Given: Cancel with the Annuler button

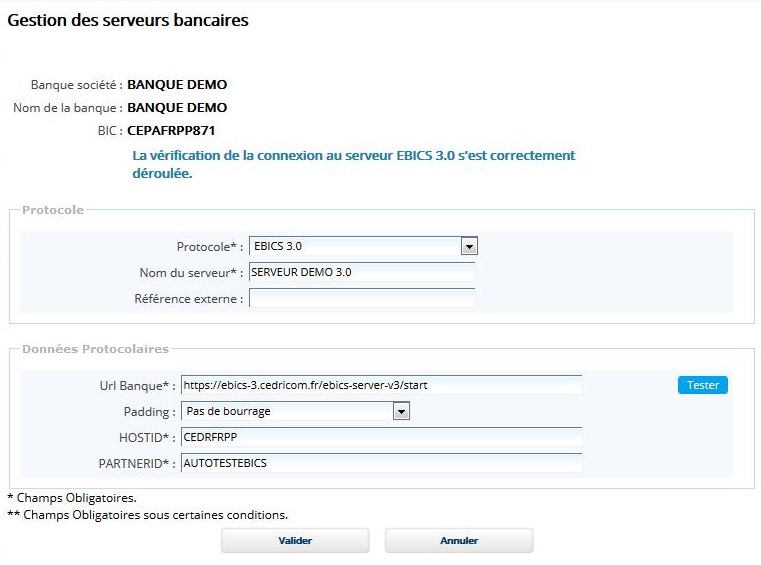Looking at the screenshot, I should pos(459,541).
